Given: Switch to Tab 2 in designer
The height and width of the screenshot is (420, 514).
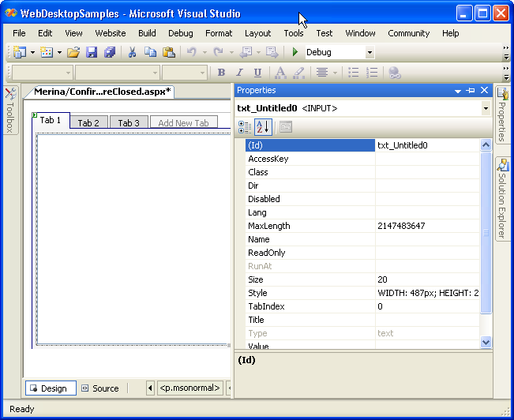Looking at the screenshot, I should click(x=88, y=123).
